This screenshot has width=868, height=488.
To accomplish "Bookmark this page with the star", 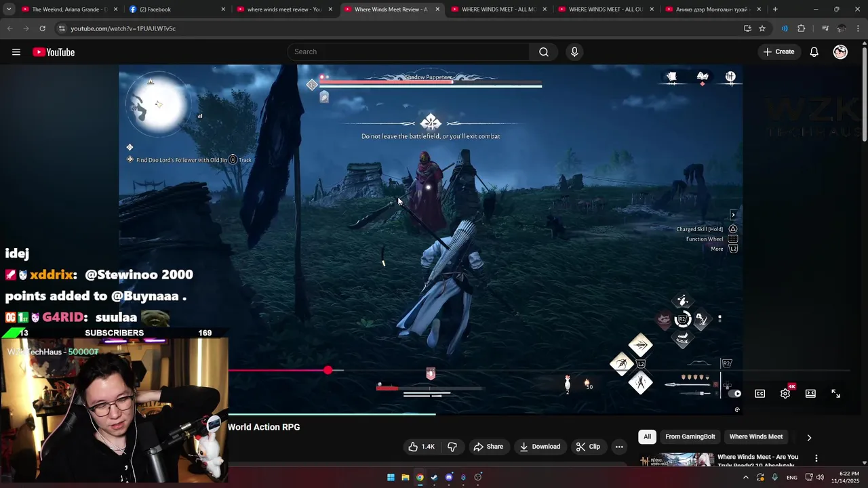I will tap(762, 28).
